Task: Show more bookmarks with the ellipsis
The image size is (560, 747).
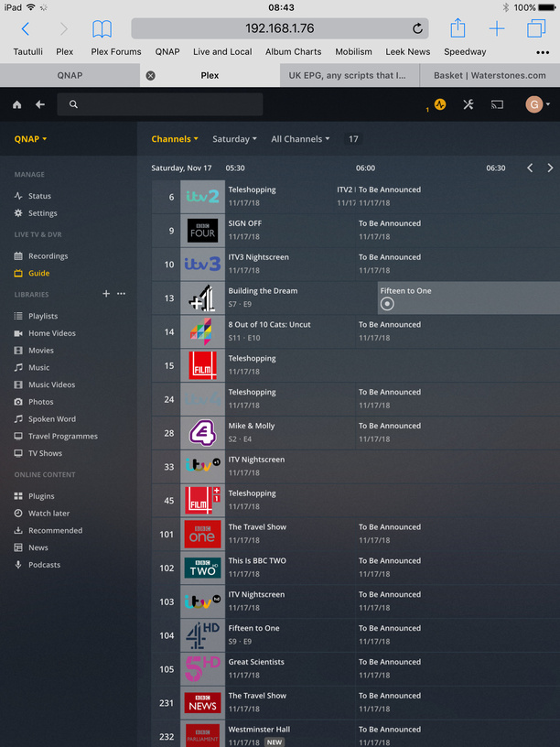Action: [543, 52]
